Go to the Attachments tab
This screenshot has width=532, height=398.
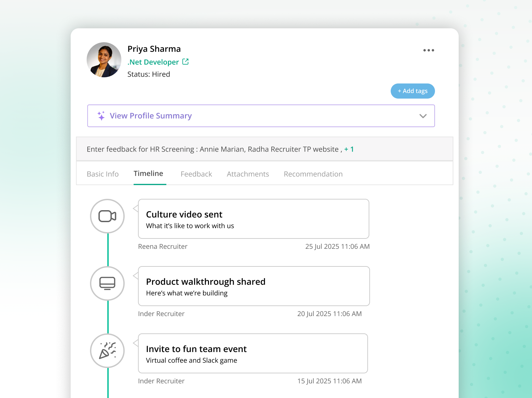point(248,174)
